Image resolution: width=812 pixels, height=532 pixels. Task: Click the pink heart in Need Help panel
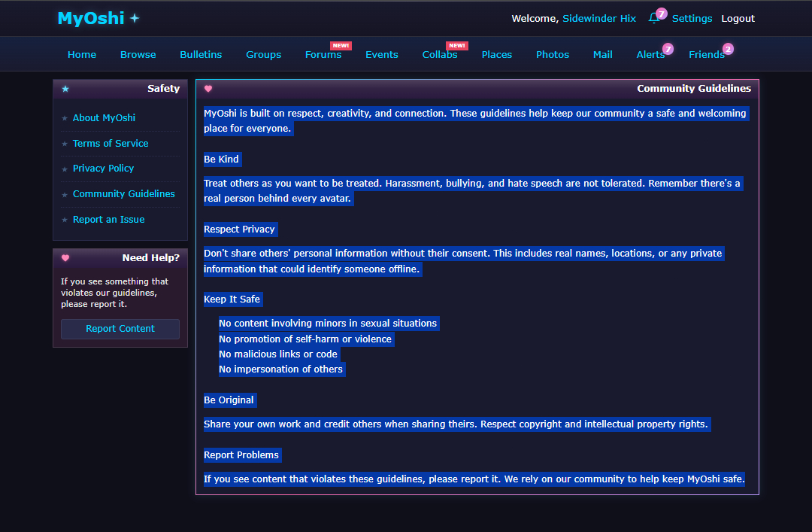[x=65, y=258]
